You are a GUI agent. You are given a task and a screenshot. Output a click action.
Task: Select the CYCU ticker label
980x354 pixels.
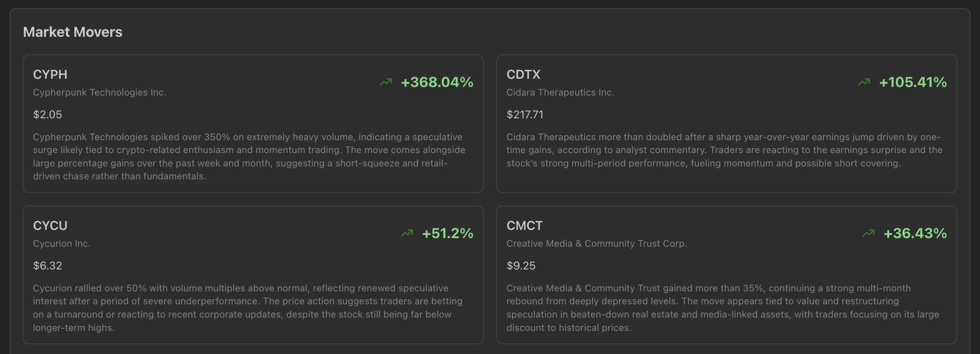[x=50, y=226]
